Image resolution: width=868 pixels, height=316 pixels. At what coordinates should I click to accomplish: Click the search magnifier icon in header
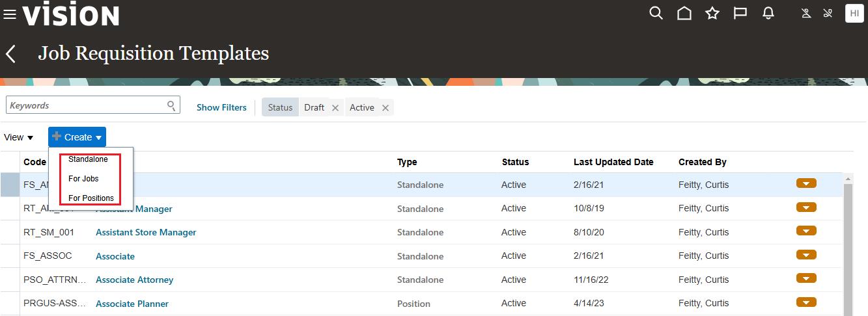[656, 14]
